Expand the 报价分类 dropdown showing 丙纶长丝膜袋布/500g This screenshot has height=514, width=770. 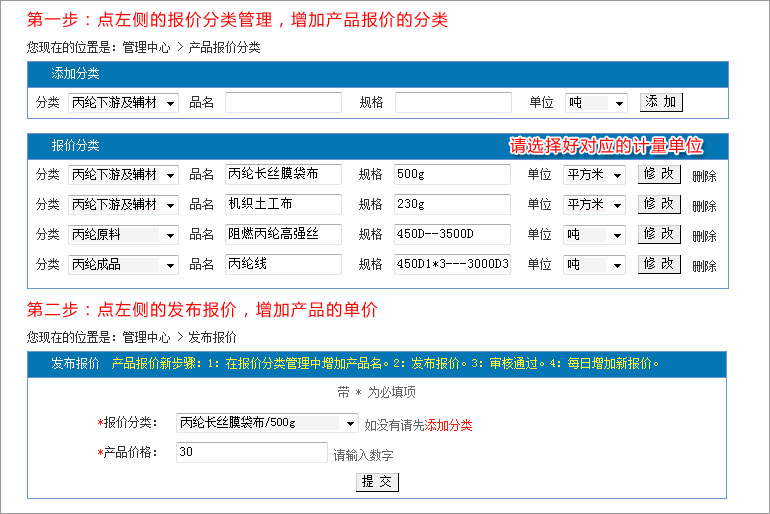pos(266,423)
